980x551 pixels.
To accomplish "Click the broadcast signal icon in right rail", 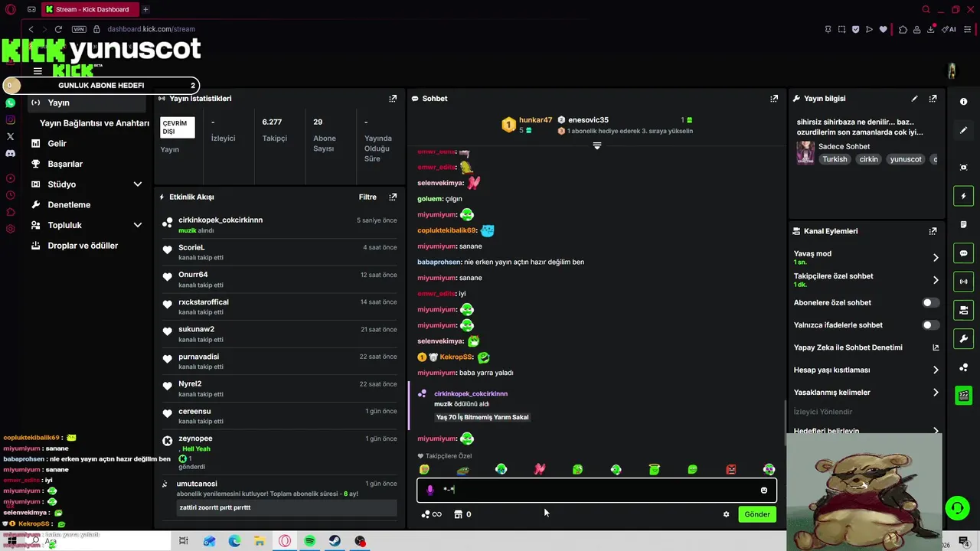I will 963,282.
